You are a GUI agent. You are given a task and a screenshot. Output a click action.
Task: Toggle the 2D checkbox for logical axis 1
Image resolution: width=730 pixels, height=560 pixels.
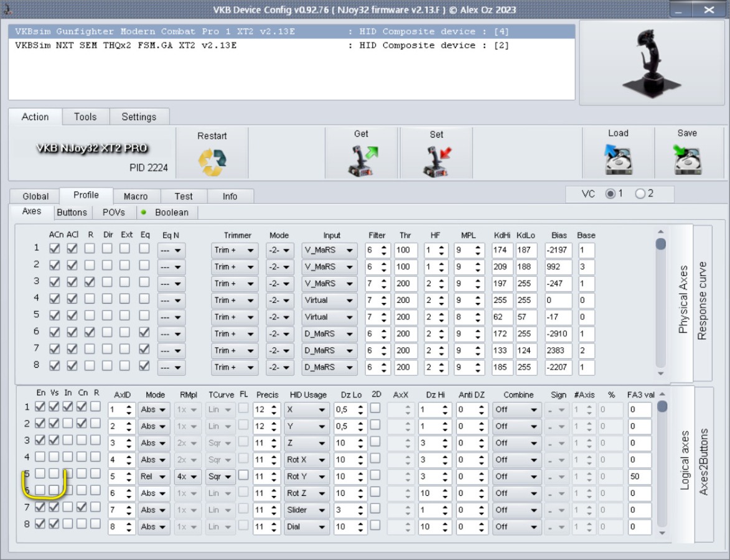point(375,408)
